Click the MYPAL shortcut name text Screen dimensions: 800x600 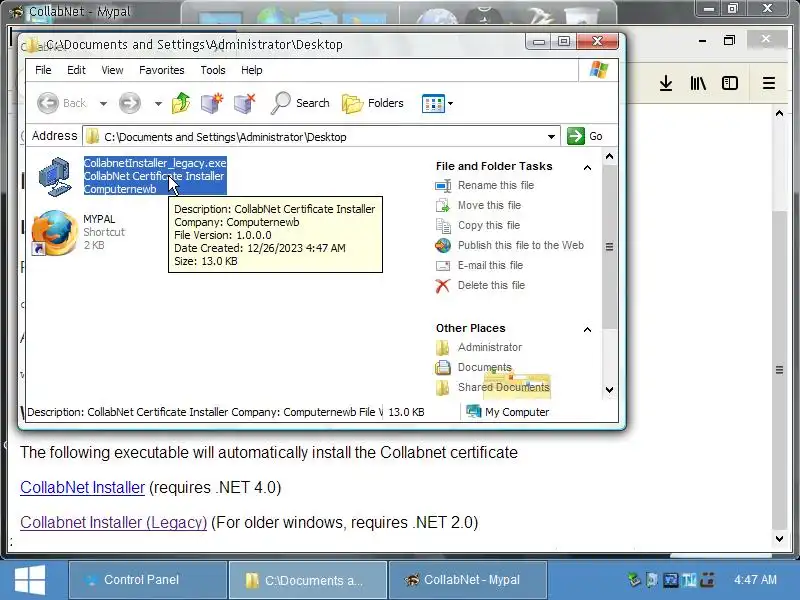click(99, 219)
